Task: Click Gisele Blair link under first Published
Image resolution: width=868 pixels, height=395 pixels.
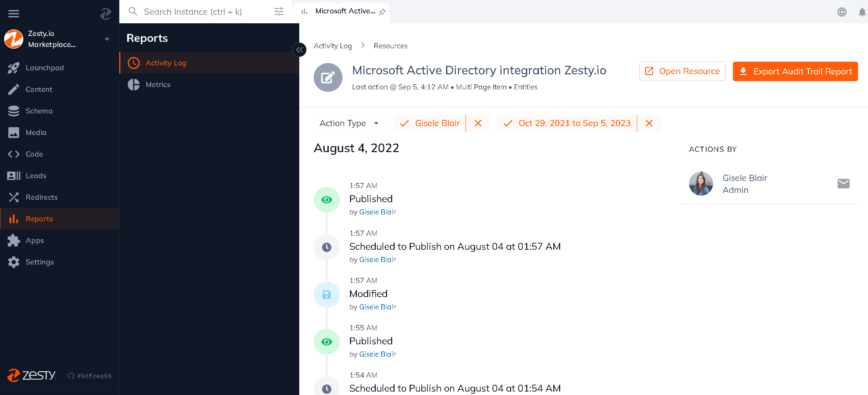Action: click(377, 212)
